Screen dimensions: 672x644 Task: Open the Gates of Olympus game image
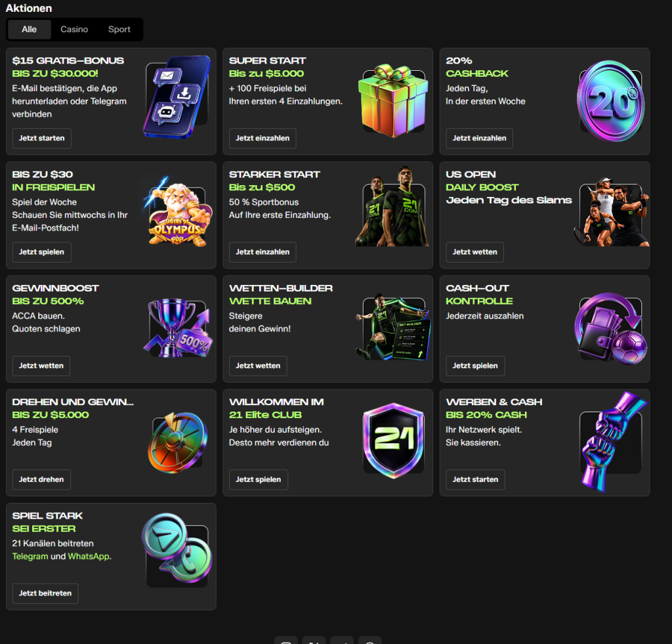click(x=177, y=211)
